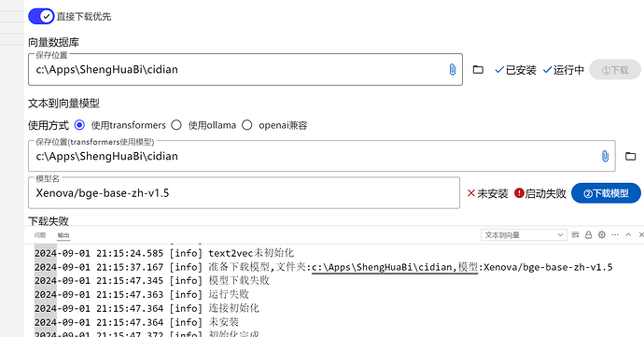This screenshot has height=337, width=644.
Task: Click the 运行中 status label
Action: coord(563,70)
